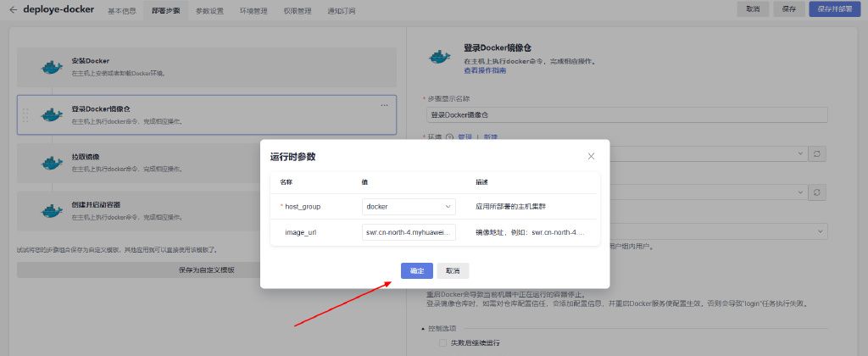The image size is (868, 356).
Task: Click the image_url value field
Action: (409, 232)
